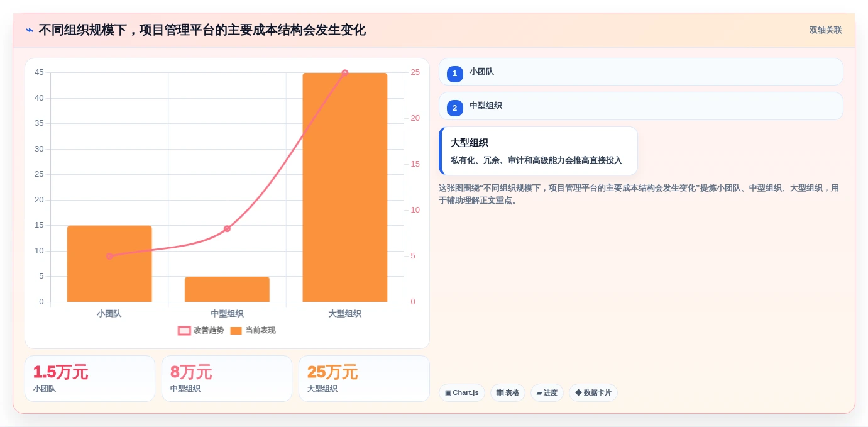This screenshot has height=427, width=868.
Task: Click the left axis value 45
Action: coord(39,72)
